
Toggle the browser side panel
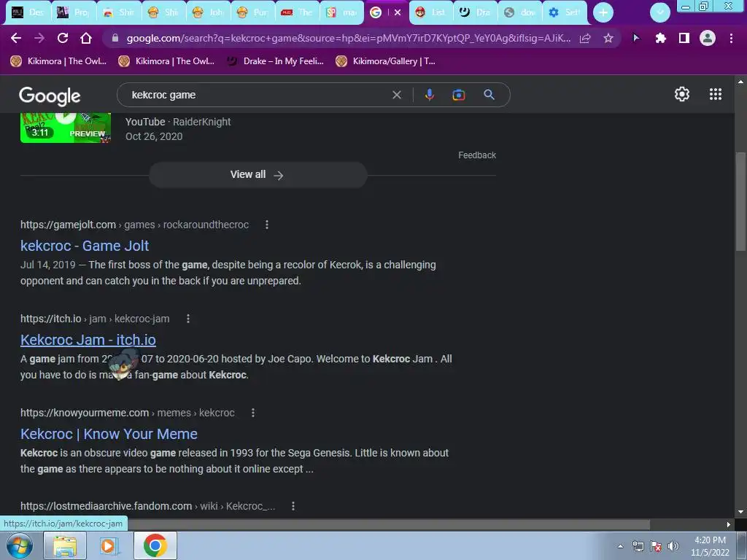[684, 38]
